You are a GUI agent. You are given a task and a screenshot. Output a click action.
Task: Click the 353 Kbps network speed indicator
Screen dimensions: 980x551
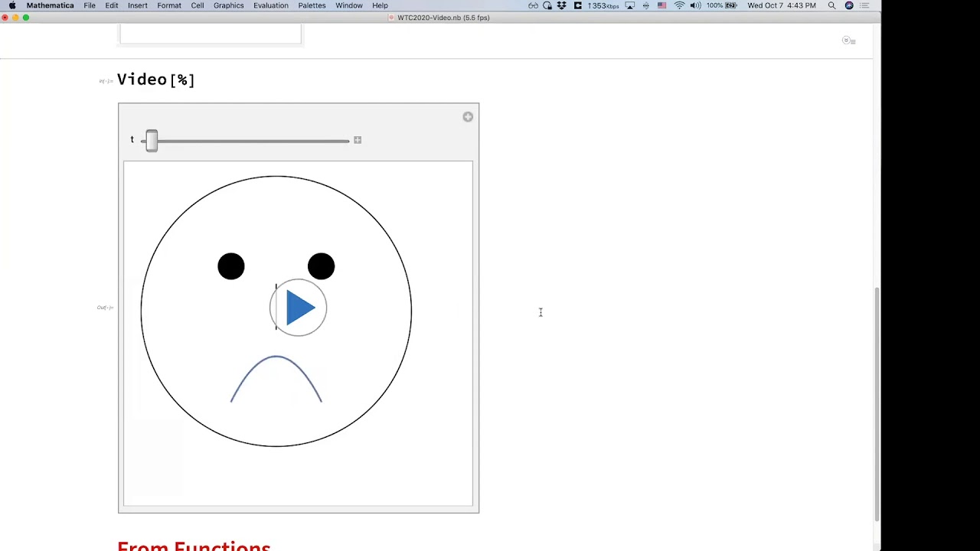(x=603, y=5)
